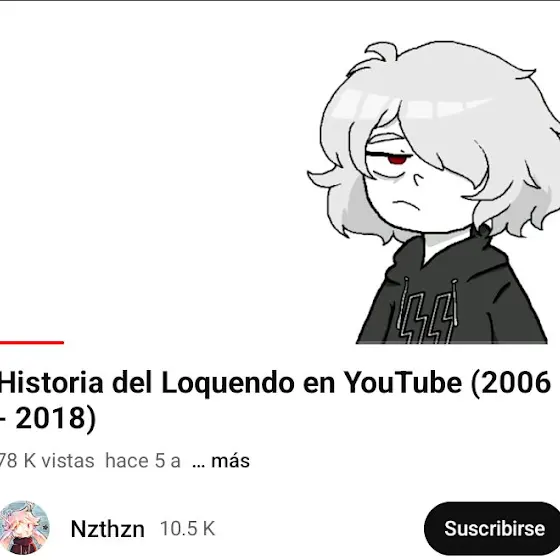Select the hace 5 a upload date

click(x=142, y=460)
